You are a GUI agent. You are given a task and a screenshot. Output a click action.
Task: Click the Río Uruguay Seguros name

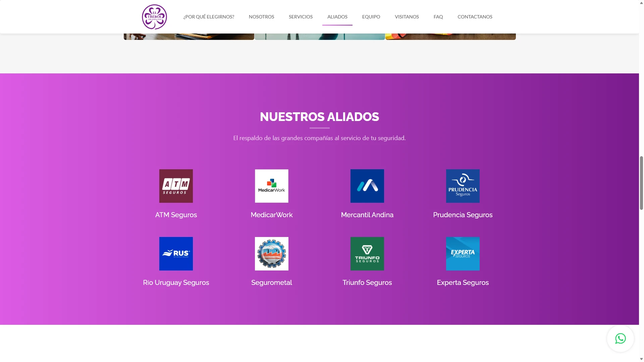coord(176,283)
